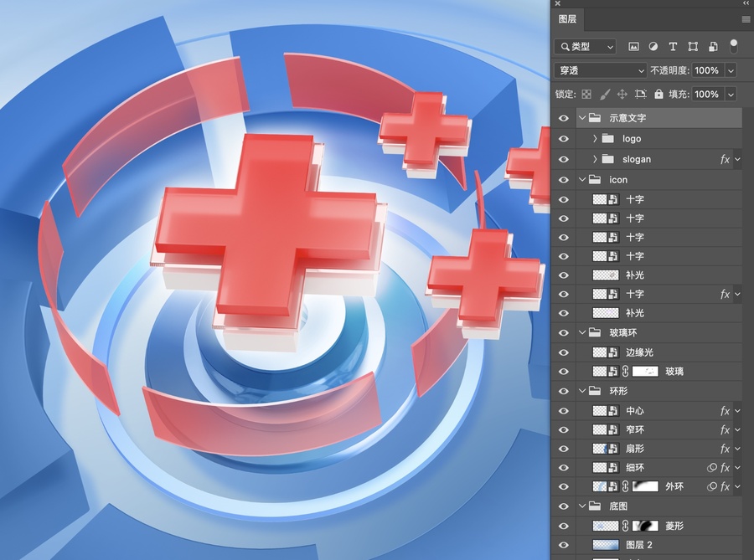Select the 扇形 layer
Viewport: 754px width, 560px height.
(658, 449)
